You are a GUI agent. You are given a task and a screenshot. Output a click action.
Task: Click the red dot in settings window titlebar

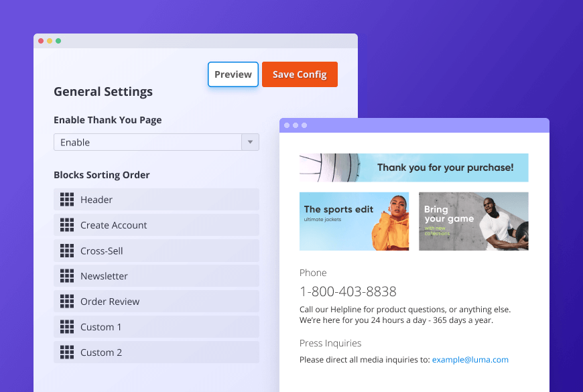point(41,41)
